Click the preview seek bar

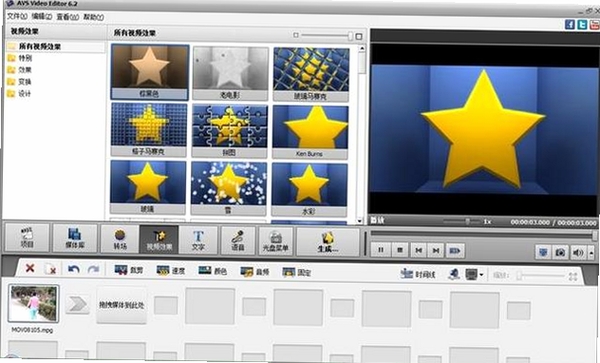click(x=483, y=234)
